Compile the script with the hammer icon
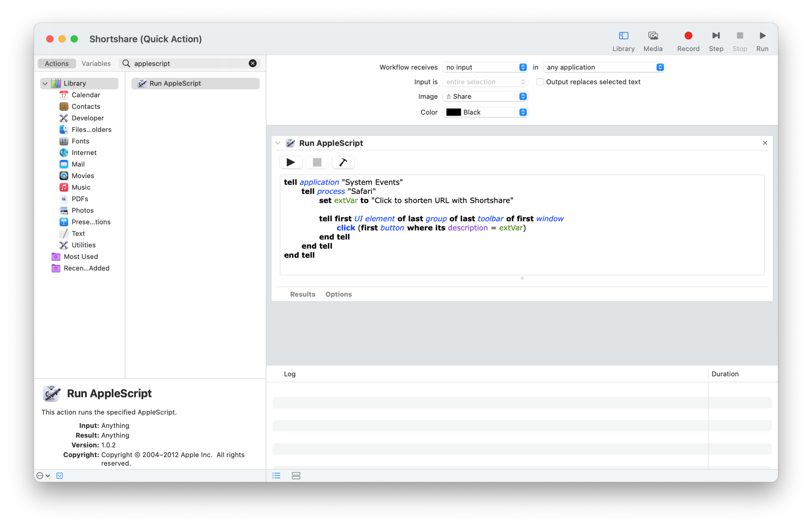Image resolution: width=812 pixels, height=527 pixels. click(343, 162)
